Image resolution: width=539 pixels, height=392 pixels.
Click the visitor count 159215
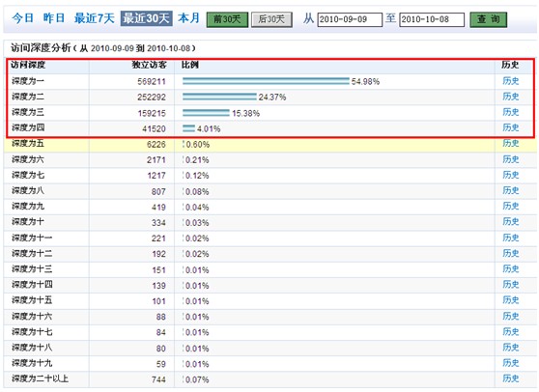(152, 113)
